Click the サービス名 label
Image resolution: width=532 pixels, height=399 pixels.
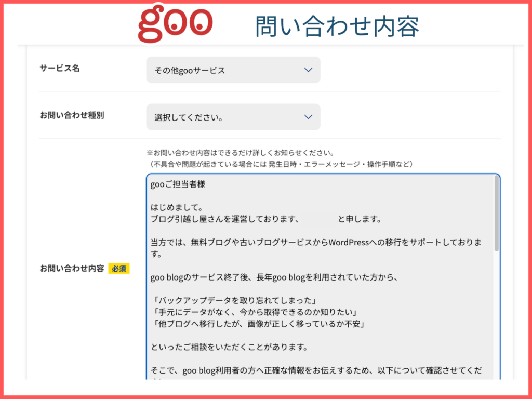tap(60, 68)
